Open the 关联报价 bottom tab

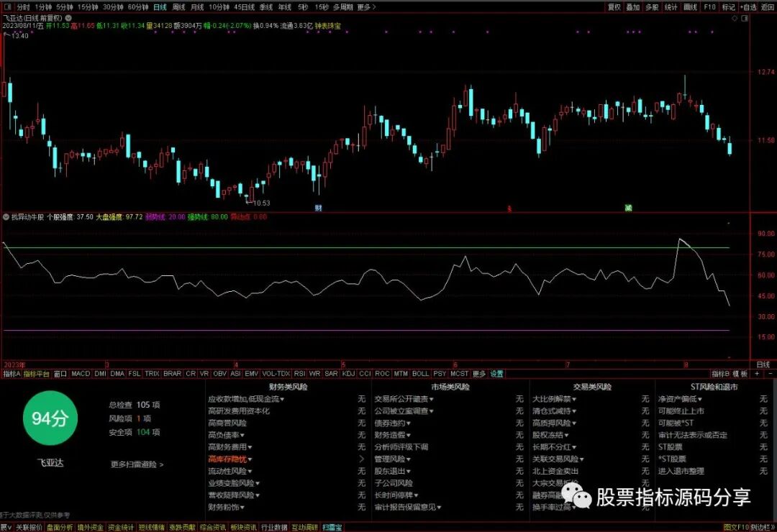coord(29,528)
